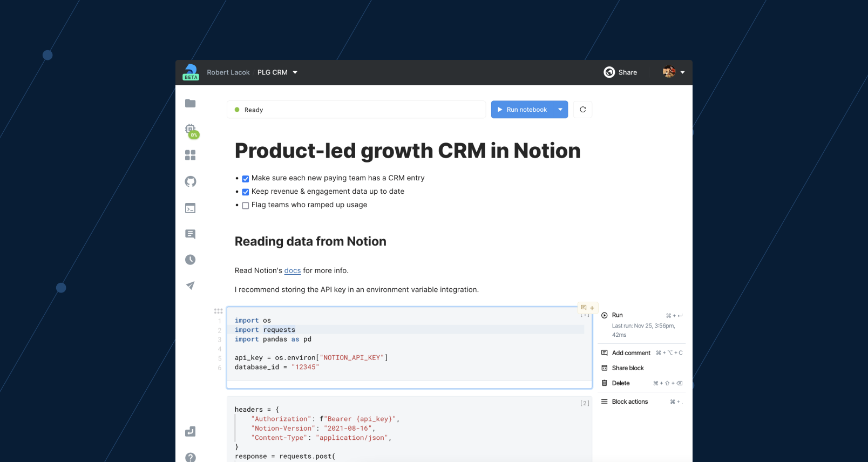The image size is (868, 462).
Task: Open the machine status icon showing 0%
Action: [192, 131]
